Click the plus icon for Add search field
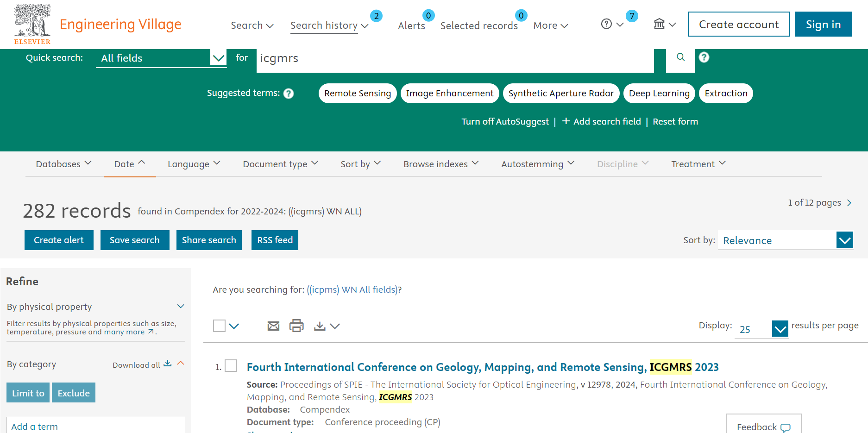Viewport: 868px width, 433px height. coord(566,121)
